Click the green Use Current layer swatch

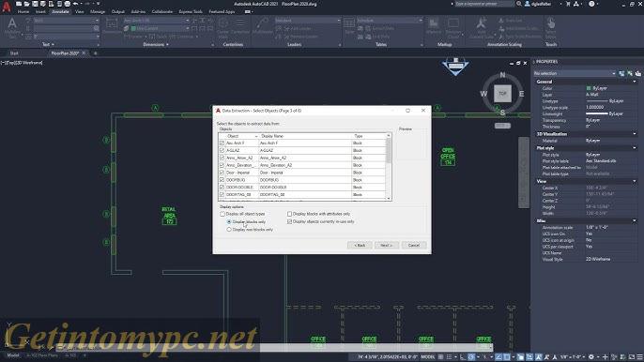[133, 28]
